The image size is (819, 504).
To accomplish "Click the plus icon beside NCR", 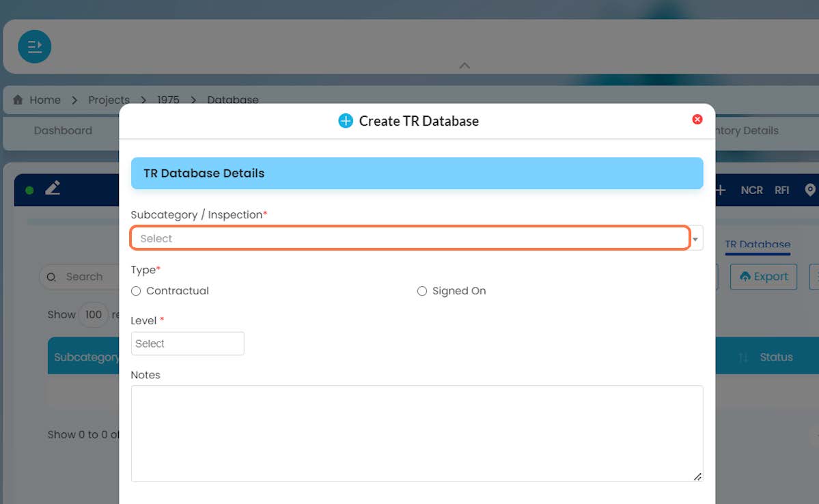I will tap(721, 190).
